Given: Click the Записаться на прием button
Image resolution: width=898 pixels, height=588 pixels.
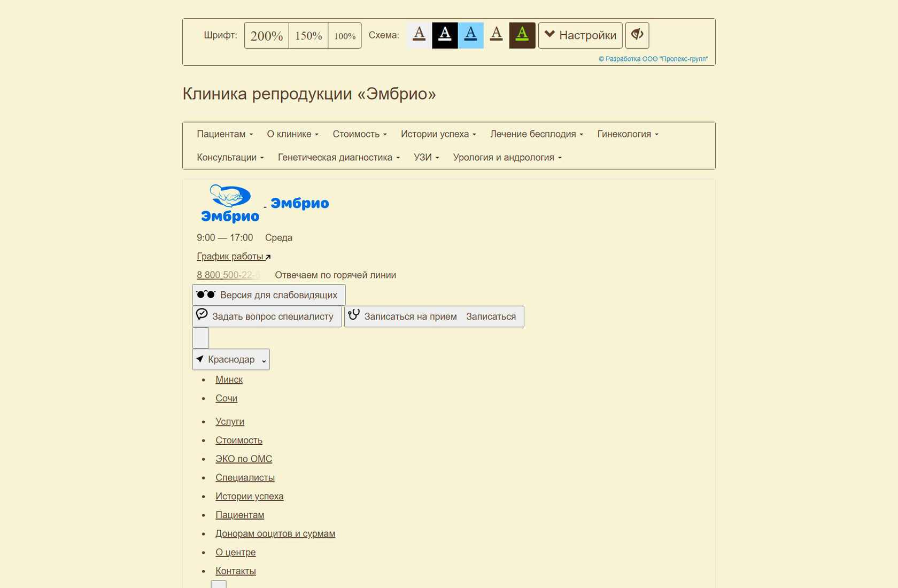Looking at the screenshot, I should click(x=434, y=316).
